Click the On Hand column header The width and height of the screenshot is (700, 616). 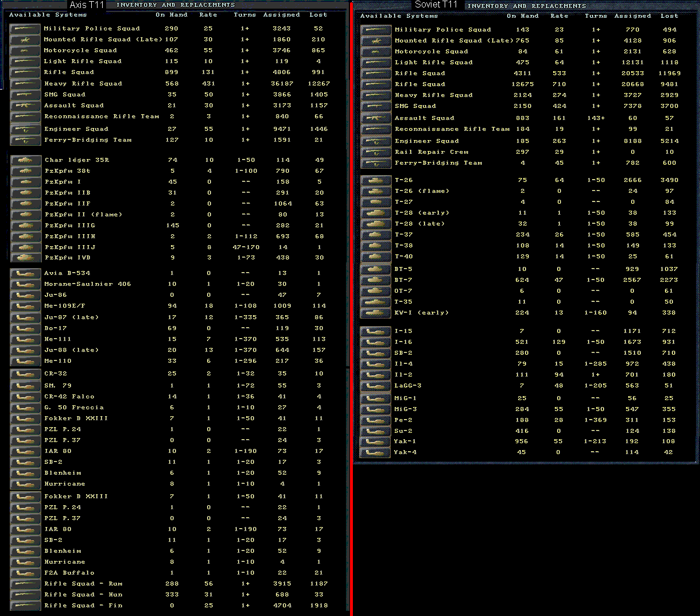[x=170, y=14]
